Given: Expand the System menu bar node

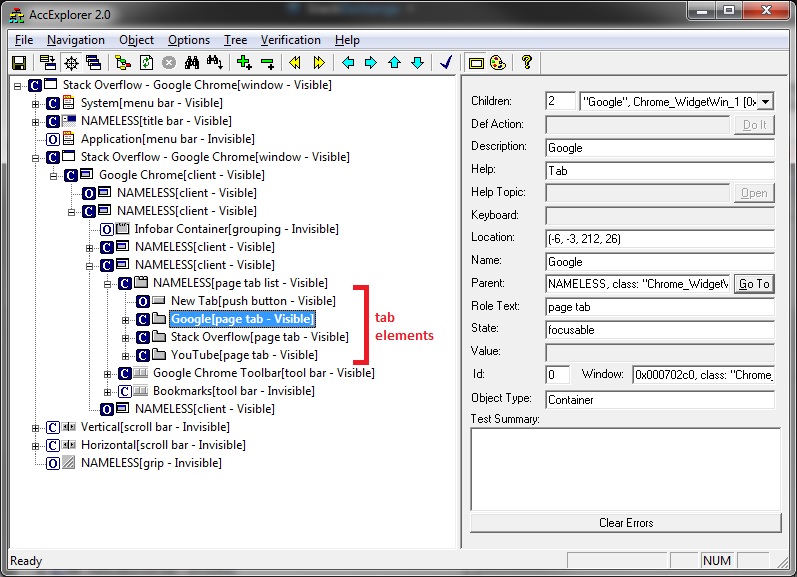Looking at the screenshot, I should pyautogui.click(x=36, y=104).
